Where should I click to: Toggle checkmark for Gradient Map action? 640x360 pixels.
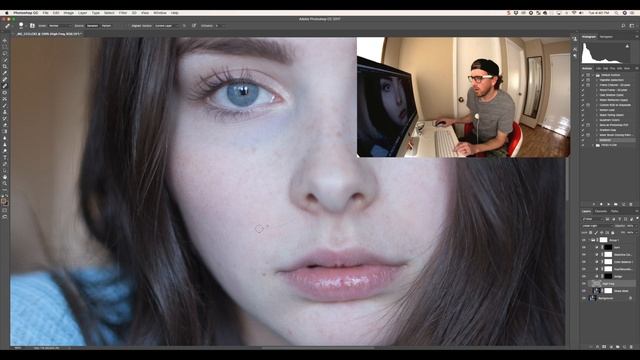point(583,130)
